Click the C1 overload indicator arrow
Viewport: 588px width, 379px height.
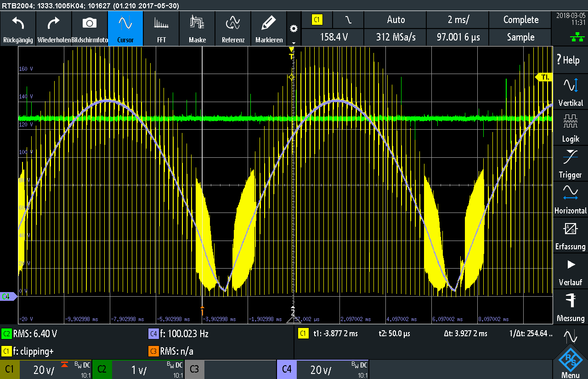(x=65, y=364)
